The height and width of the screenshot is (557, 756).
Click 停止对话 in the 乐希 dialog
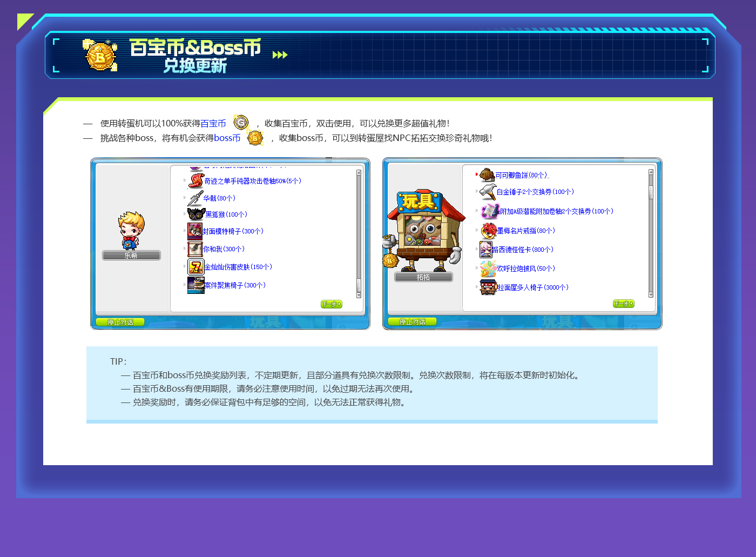[x=120, y=322]
